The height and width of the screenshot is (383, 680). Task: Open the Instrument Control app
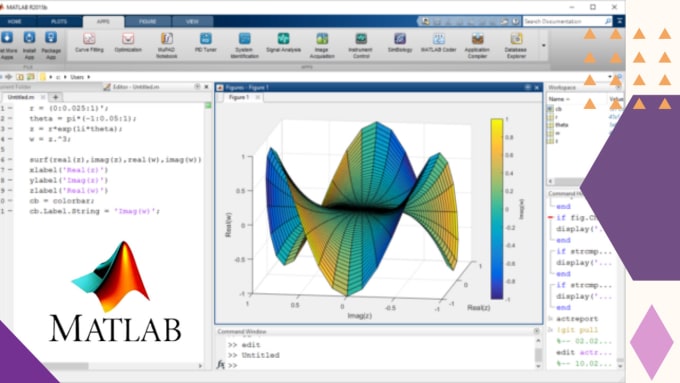[361, 45]
